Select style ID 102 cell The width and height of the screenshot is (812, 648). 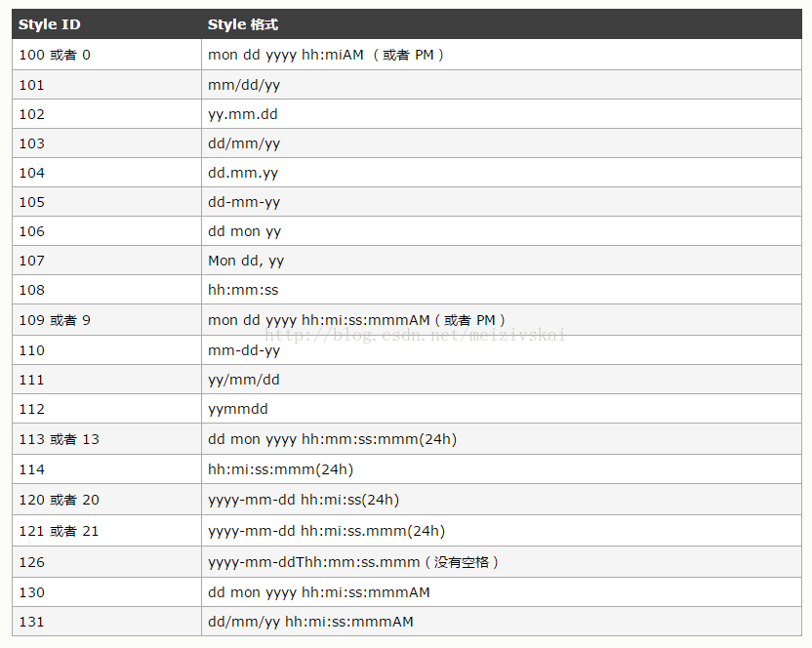106,114
